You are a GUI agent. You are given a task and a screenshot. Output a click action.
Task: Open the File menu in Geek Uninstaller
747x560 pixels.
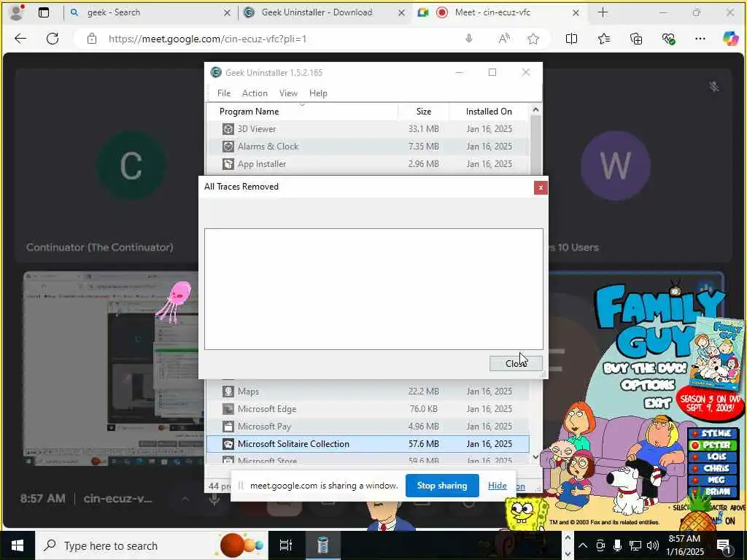(223, 93)
